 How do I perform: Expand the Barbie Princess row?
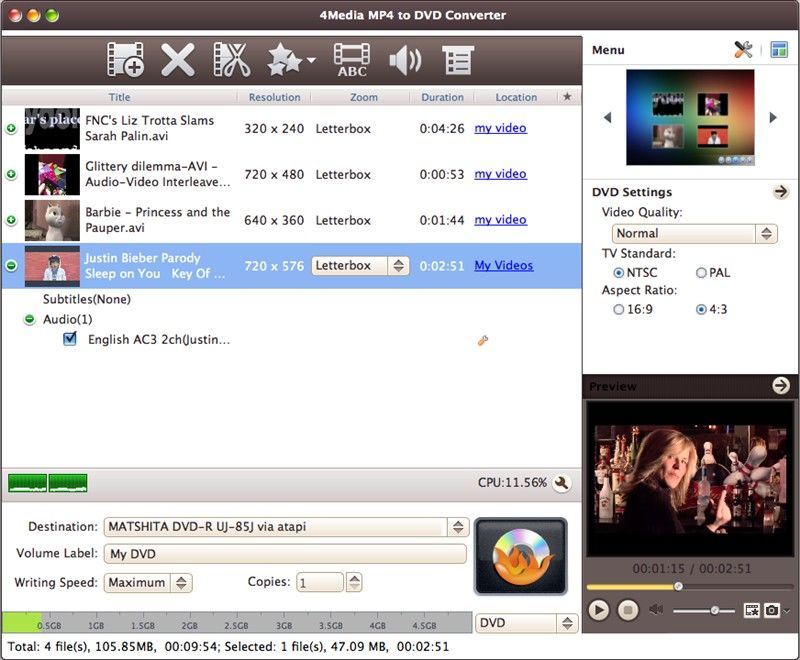[11, 220]
